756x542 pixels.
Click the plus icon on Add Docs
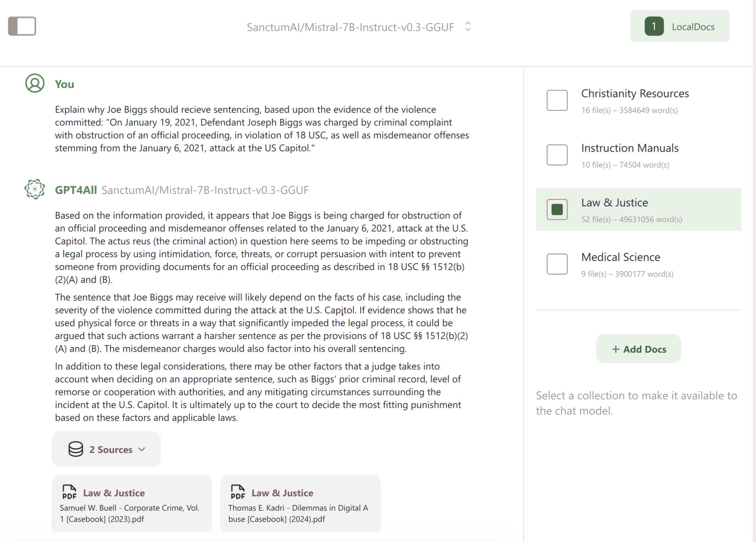[x=615, y=349]
